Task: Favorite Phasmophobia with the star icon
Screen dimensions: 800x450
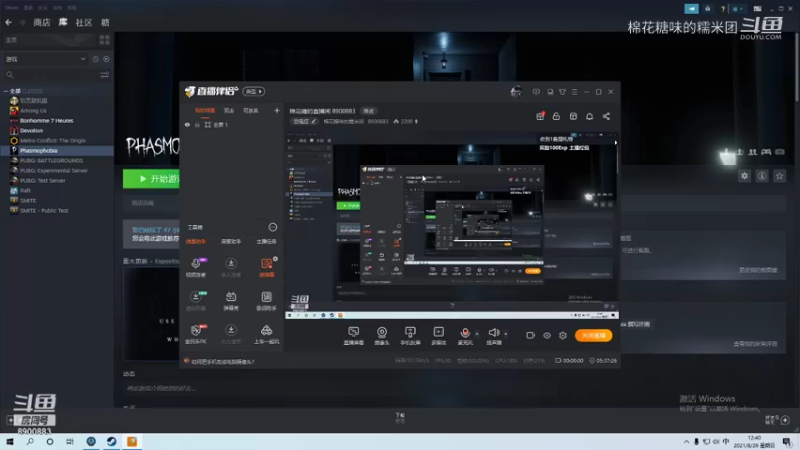Action: 779,176
